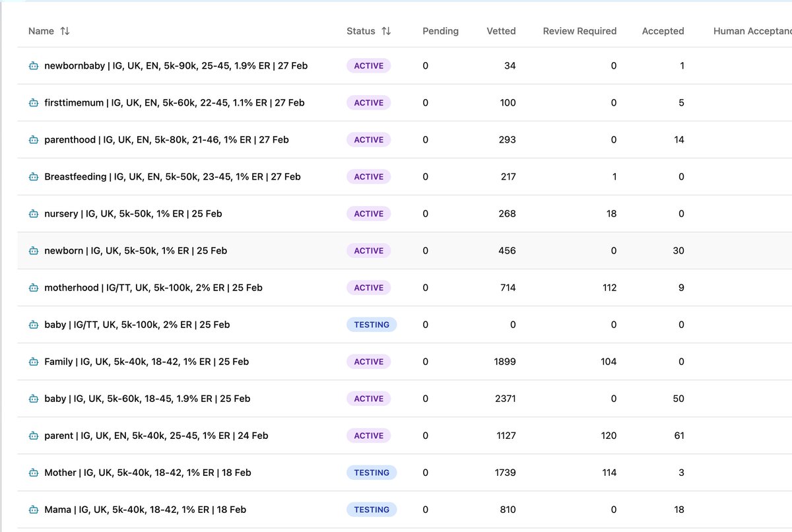
Task: Click Vetted value 714 in motherhood row
Action: point(508,288)
